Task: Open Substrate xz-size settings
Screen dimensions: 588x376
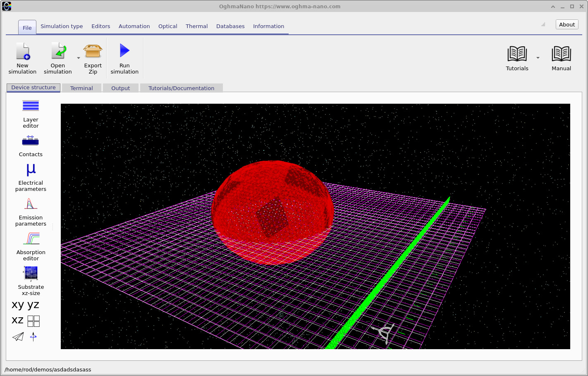Action: [31, 281]
